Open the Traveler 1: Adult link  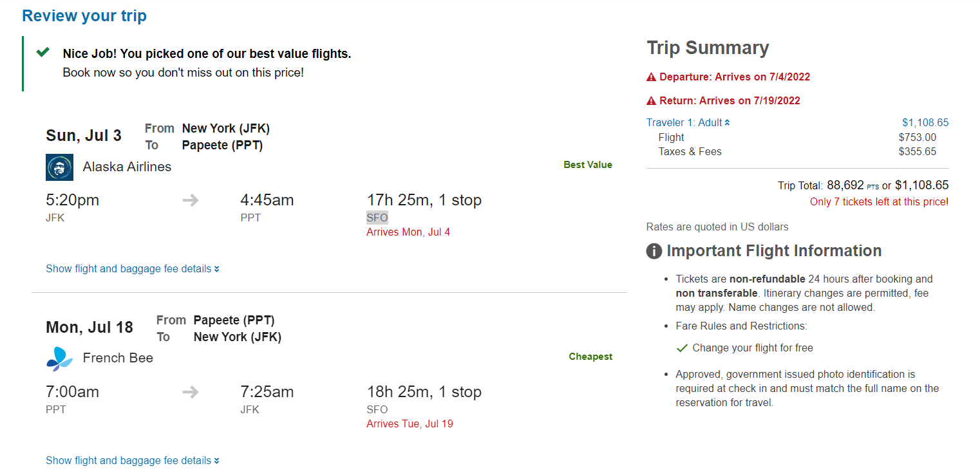pos(684,122)
